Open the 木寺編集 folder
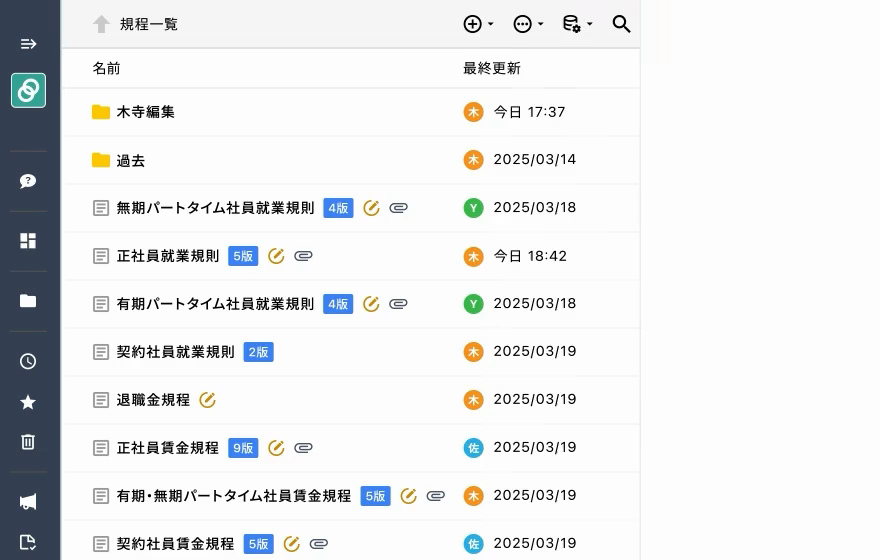Screen dimensions: 880x560 (x=145, y=112)
